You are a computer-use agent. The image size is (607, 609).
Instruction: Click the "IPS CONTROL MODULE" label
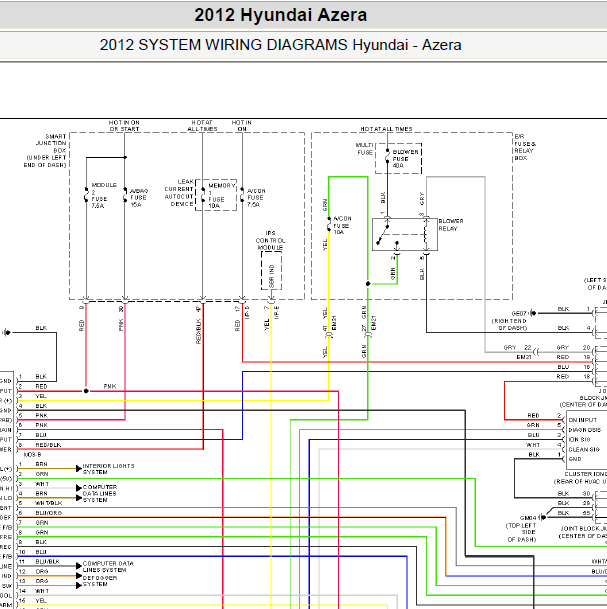tap(270, 240)
